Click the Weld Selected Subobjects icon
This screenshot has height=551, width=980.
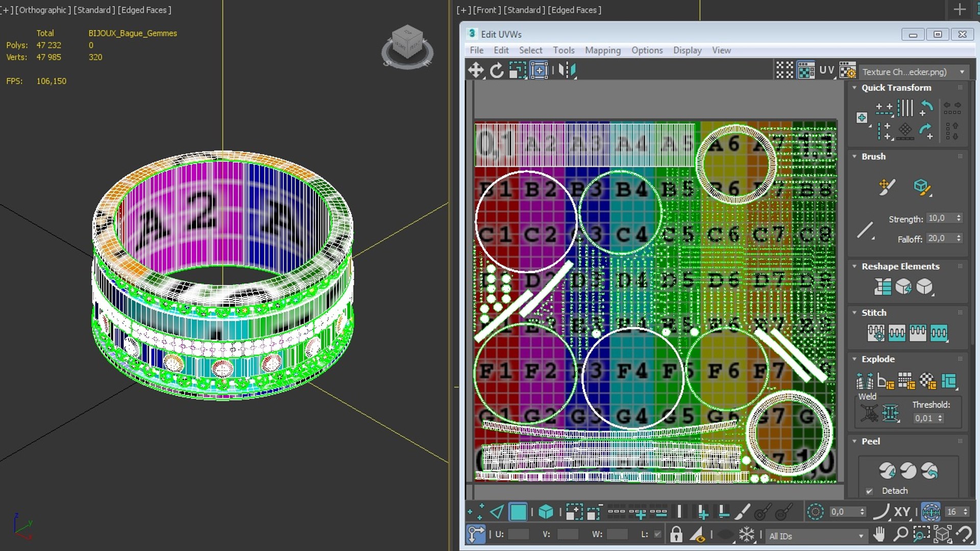[x=891, y=413]
